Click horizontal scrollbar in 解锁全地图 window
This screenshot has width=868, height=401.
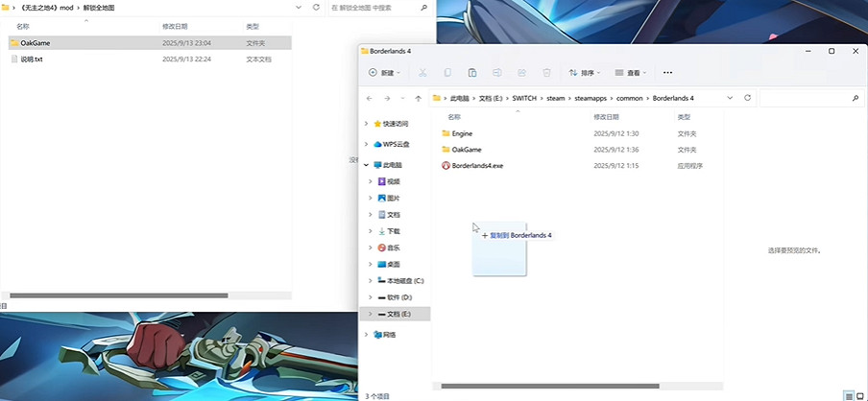119,295
